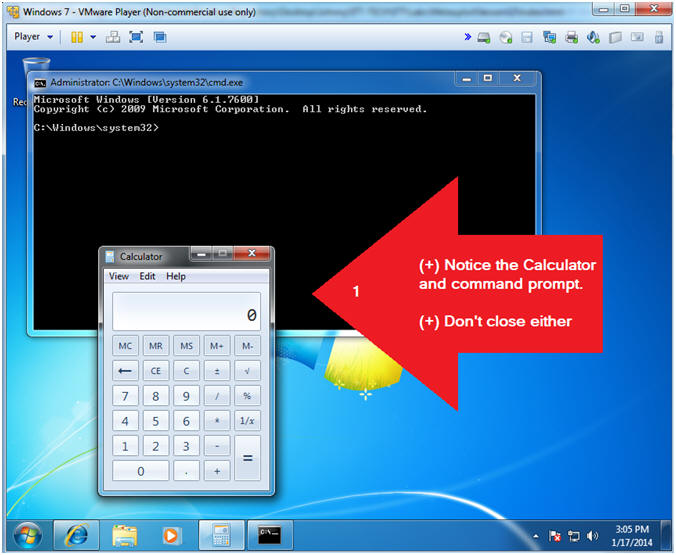Click the square root button
676x555 pixels.
pyautogui.click(x=247, y=371)
